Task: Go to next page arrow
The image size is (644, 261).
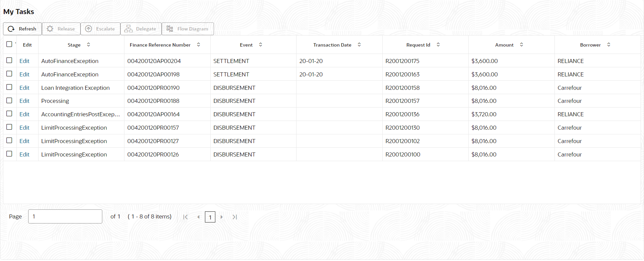Action: (x=221, y=217)
